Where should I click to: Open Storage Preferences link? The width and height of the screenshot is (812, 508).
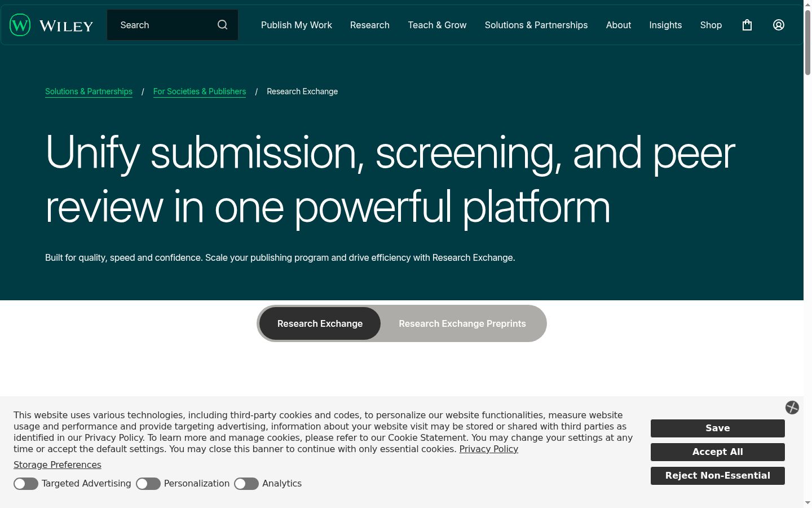tap(58, 465)
